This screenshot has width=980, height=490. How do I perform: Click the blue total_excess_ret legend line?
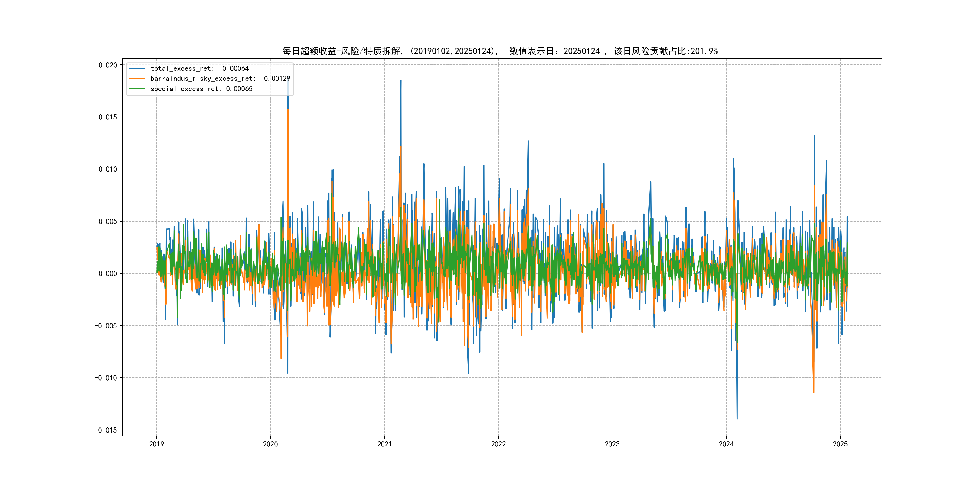[137, 68]
